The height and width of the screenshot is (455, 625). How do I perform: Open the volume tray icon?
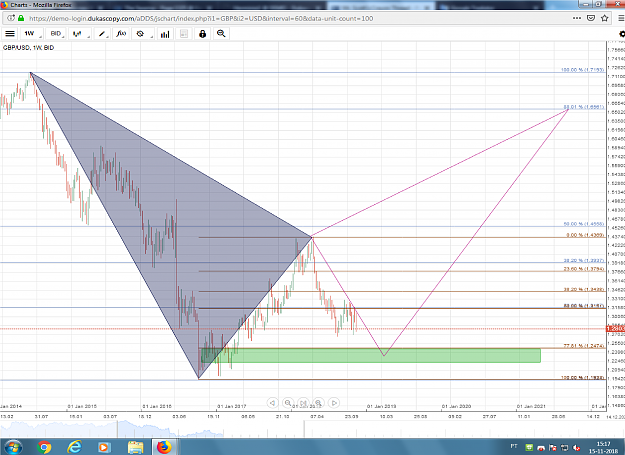click(x=577, y=448)
